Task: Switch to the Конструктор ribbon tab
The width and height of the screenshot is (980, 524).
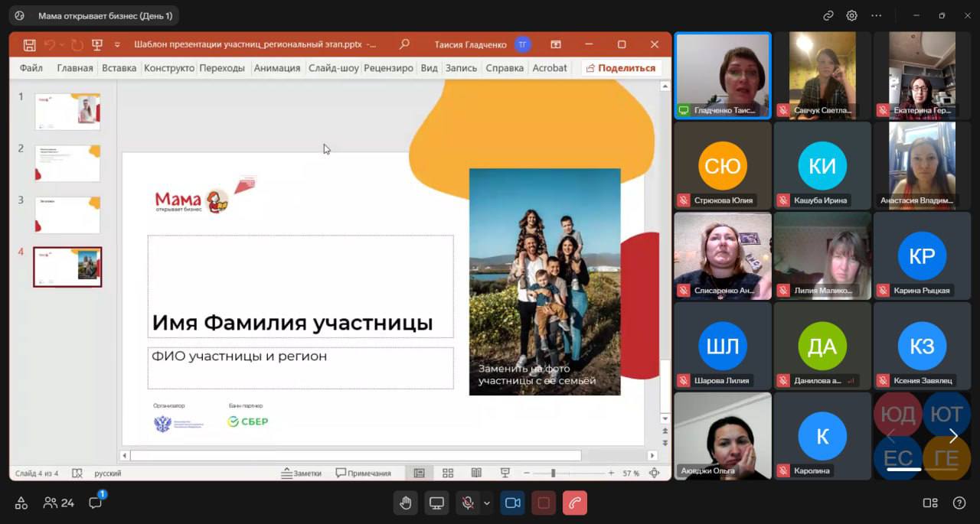Action: click(x=169, y=68)
